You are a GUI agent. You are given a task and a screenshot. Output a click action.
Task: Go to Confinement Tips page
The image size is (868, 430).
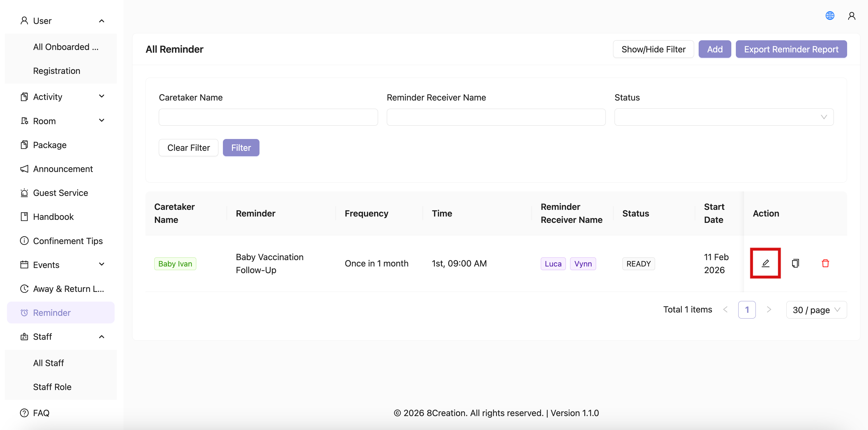[x=68, y=241]
